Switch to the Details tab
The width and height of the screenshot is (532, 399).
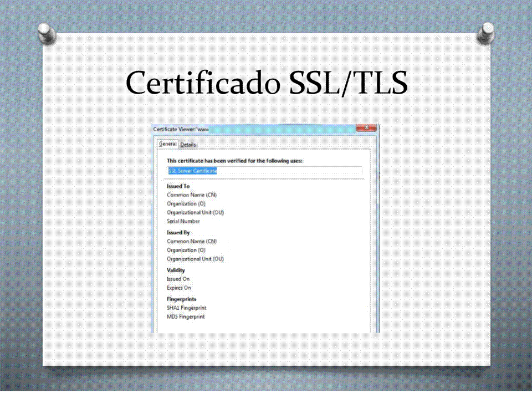[188, 145]
